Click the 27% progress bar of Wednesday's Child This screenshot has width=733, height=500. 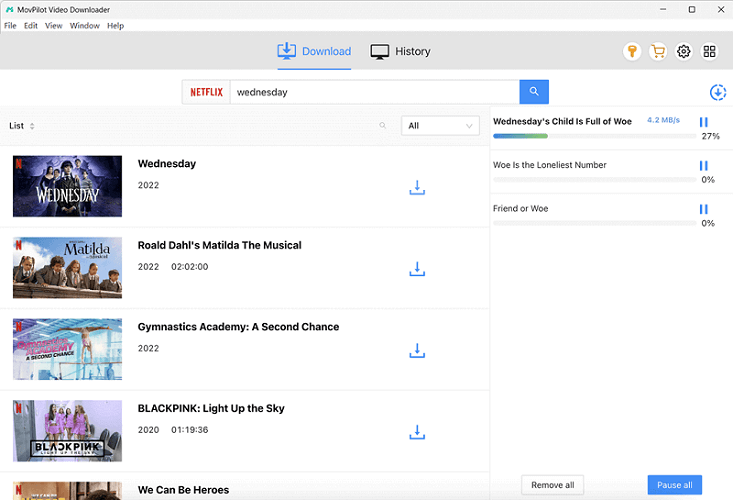tap(595, 136)
